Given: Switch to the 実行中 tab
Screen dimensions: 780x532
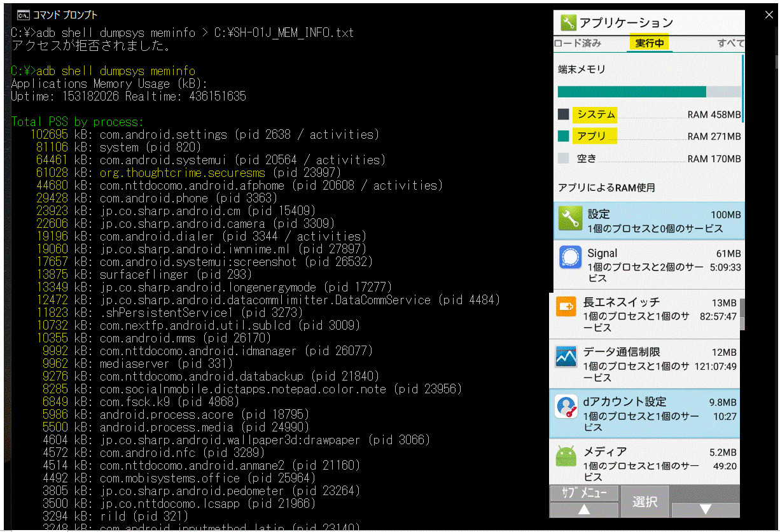Looking at the screenshot, I should (x=650, y=43).
